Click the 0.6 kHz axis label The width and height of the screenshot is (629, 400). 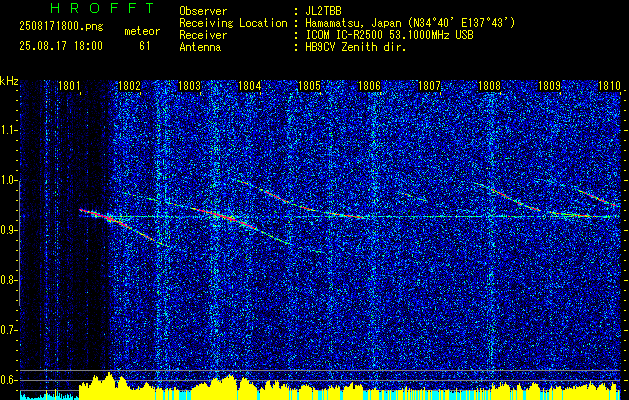pyautogui.click(x=9, y=380)
